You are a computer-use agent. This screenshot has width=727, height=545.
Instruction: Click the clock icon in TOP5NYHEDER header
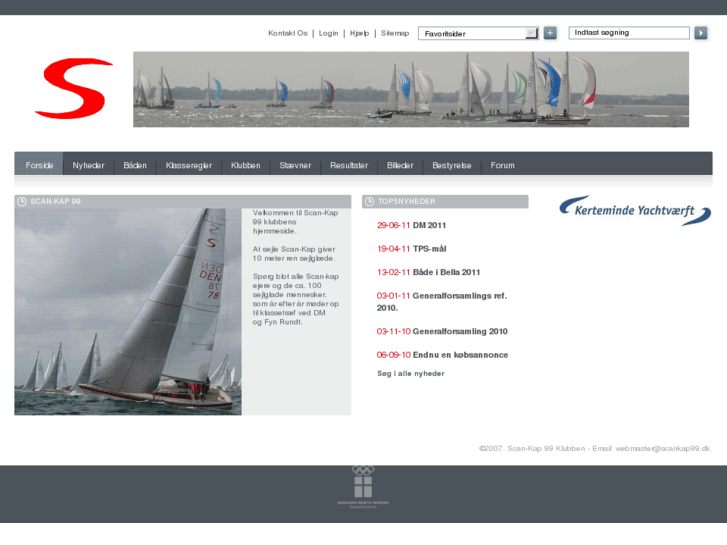(370, 201)
